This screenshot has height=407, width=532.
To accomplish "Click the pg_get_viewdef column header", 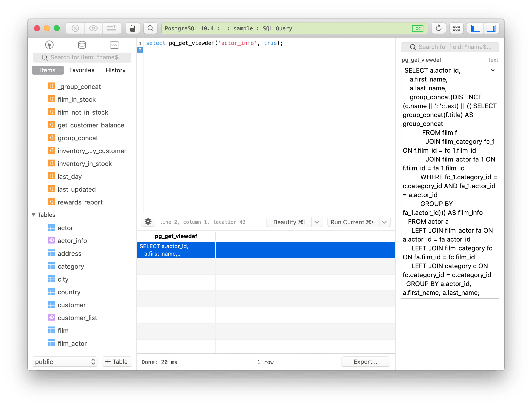I will [x=176, y=236].
